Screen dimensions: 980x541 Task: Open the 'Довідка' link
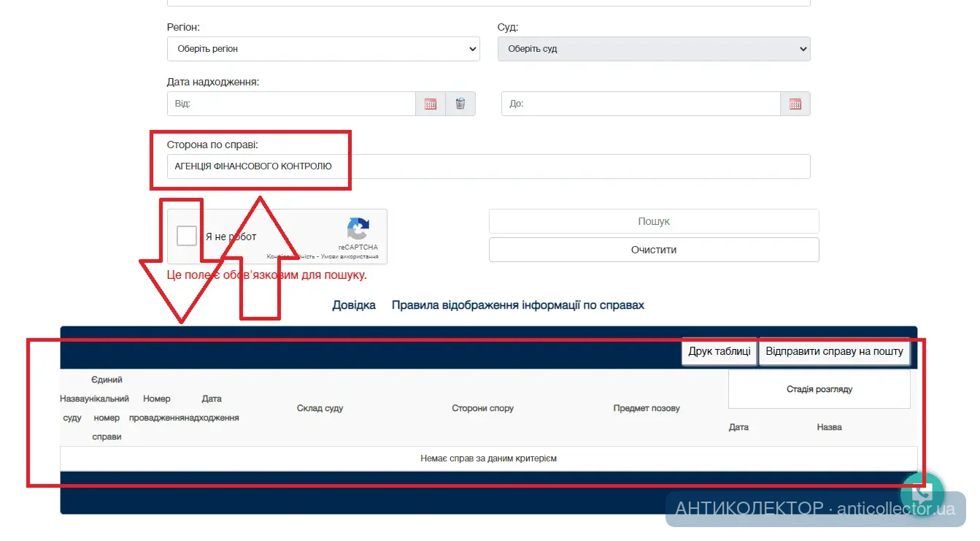point(354,305)
